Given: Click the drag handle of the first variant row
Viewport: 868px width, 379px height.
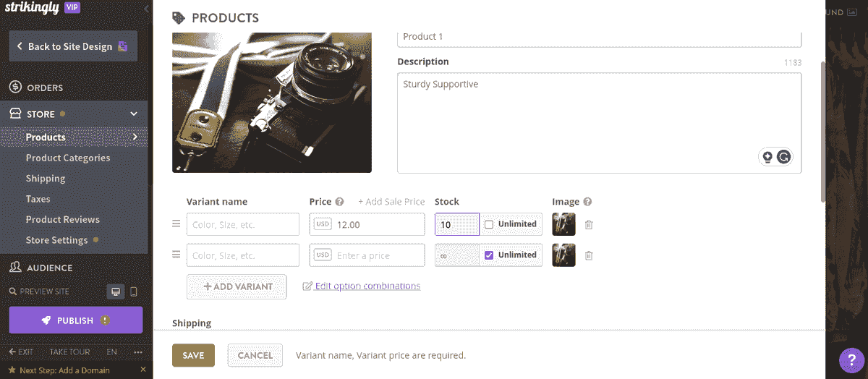Looking at the screenshot, I should (x=176, y=224).
